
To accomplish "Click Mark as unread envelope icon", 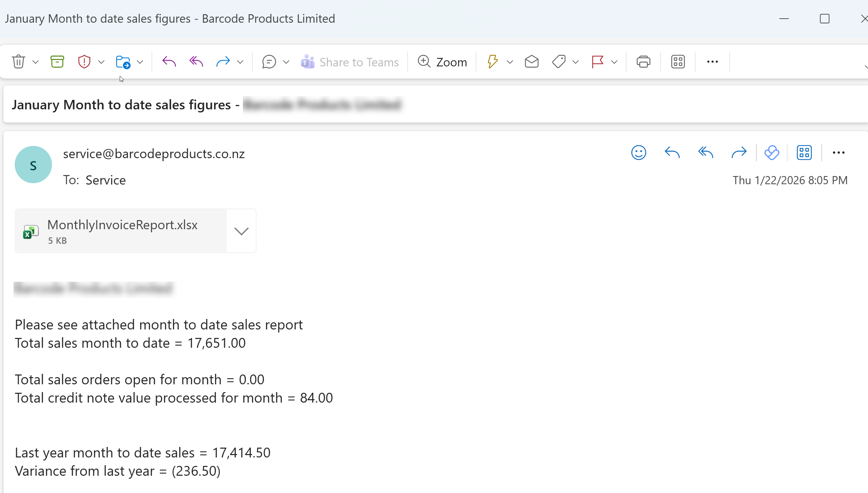I will (531, 62).
